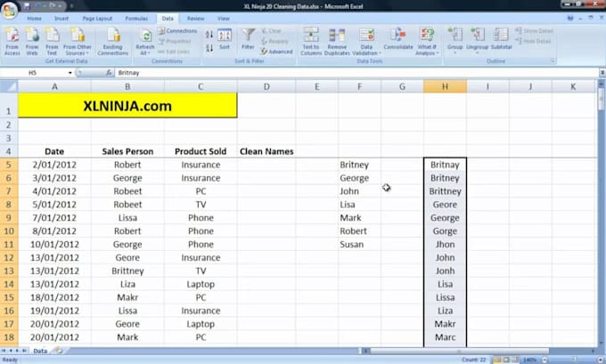This screenshot has width=606, height=364.
Task: Click the Subtotal button
Action: pos(501,39)
